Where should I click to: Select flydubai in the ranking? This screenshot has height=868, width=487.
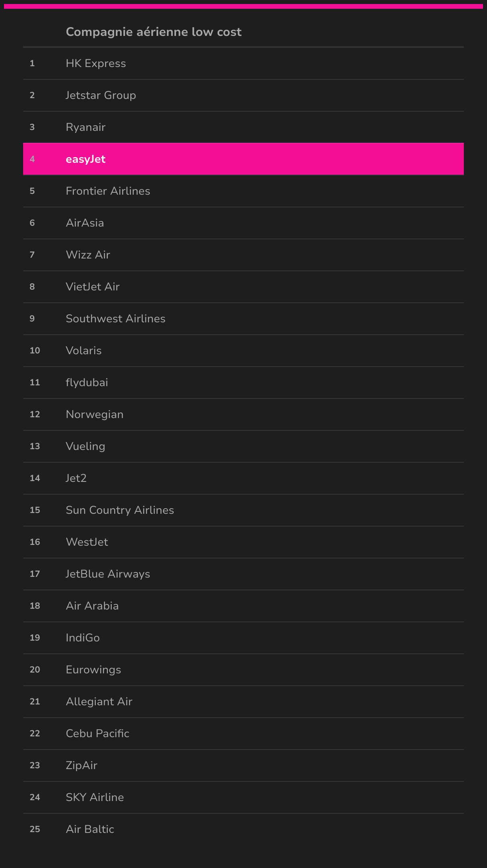point(243,383)
